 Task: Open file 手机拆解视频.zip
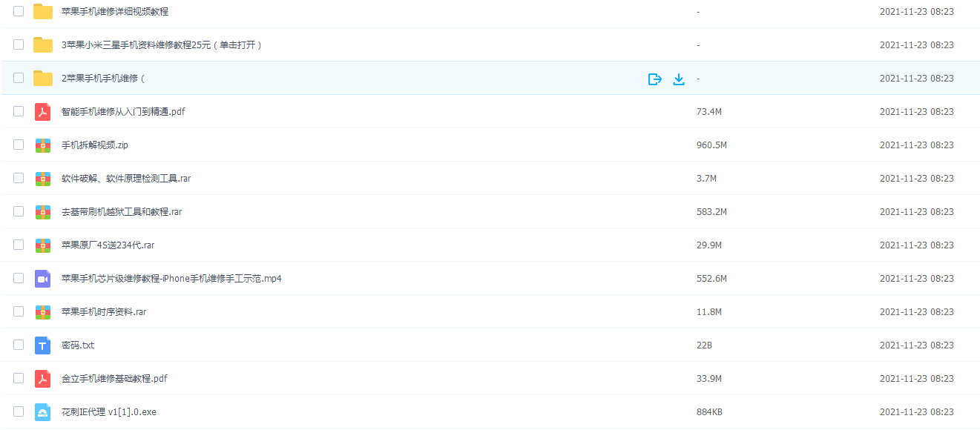(95, 145)
